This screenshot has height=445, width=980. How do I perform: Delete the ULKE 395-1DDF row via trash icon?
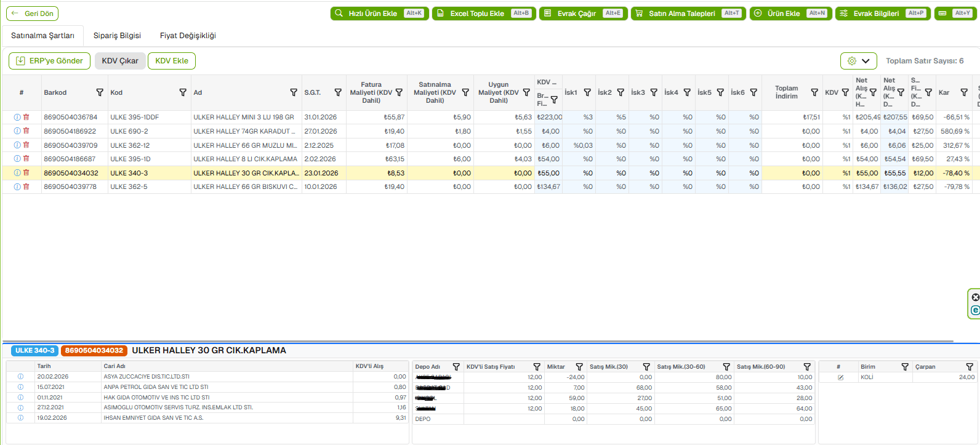(26, 117)
